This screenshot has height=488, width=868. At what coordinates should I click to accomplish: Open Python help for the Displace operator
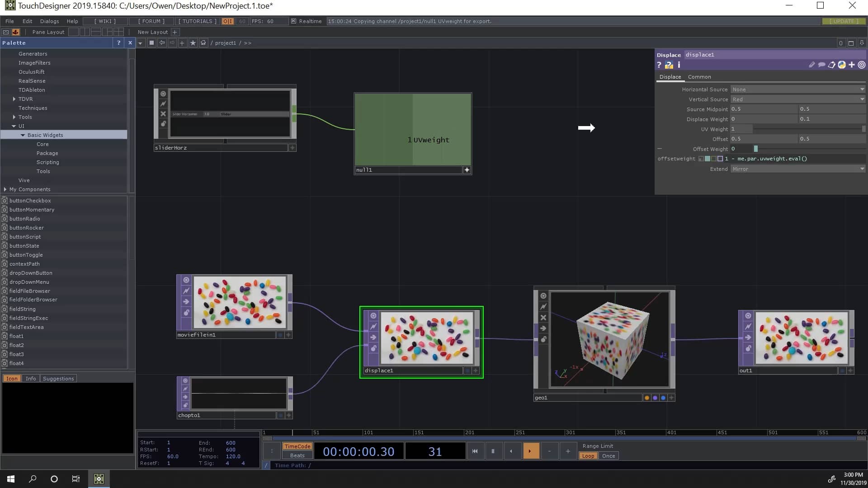pyautogui.click(x=670, y=65)
